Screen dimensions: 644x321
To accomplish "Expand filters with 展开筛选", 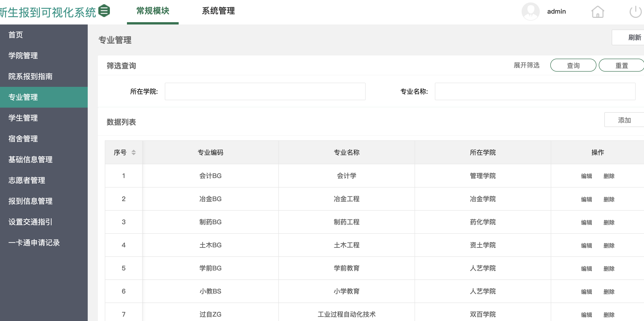I will coord(527,65).
